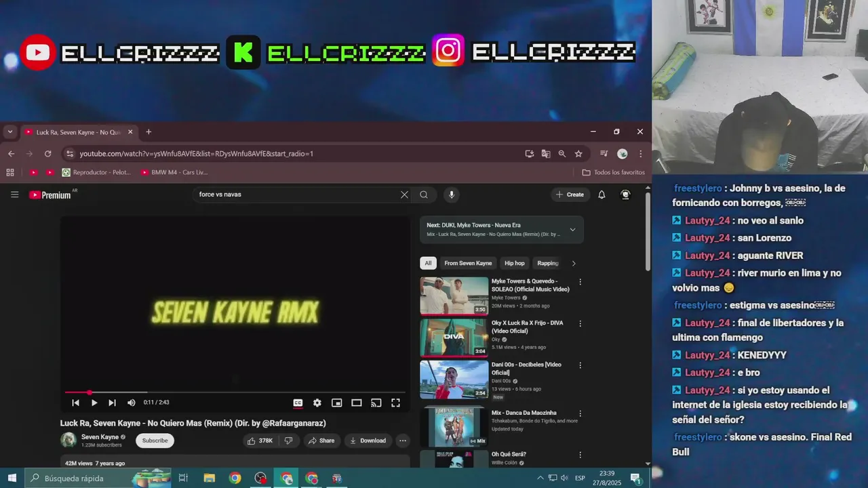Open the YouTube hamburger guide menu
This screenshot has width=868, height=488.
coord(14,195)
